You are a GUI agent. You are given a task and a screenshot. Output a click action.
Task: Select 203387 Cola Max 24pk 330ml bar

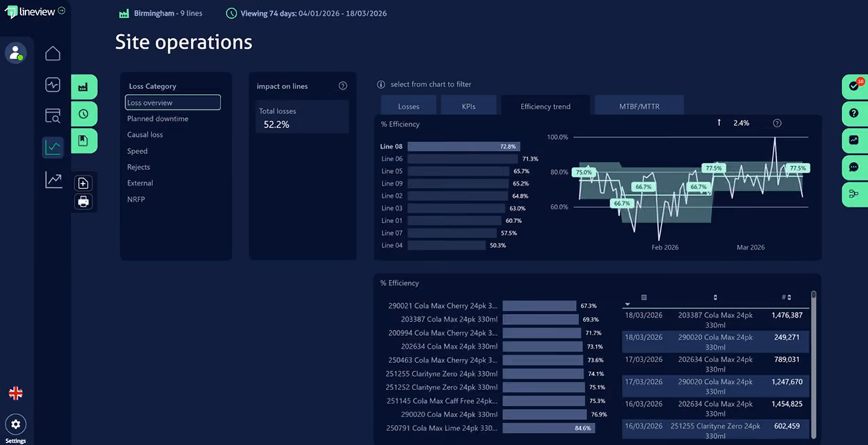pyautogui.click(x=540, y=319)
